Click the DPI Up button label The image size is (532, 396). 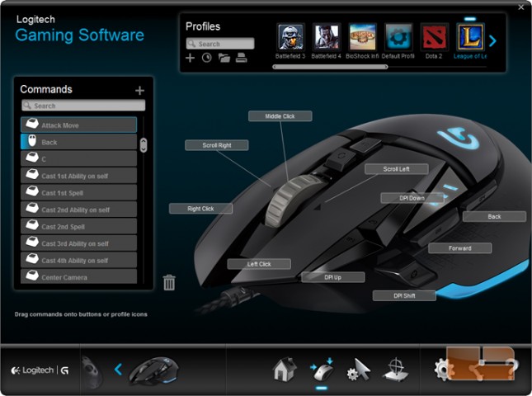(x=333, y=277)
